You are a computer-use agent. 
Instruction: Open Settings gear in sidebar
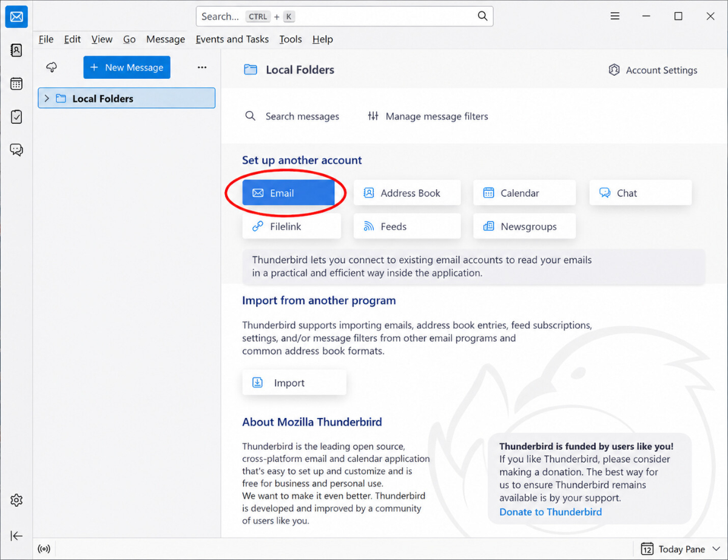tap(16, 501)
